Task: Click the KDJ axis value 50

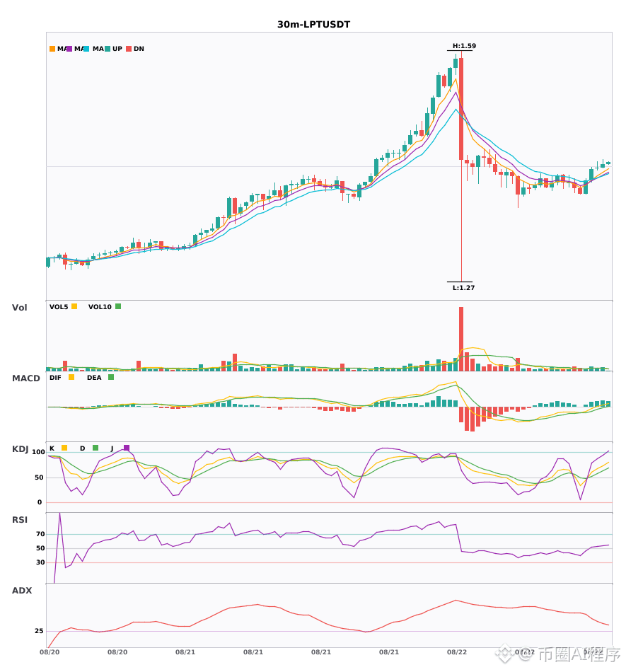Action: coord(39,477)
